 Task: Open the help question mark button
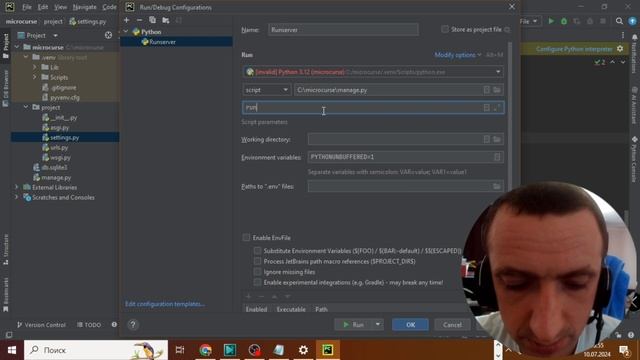(x=133, y=324)
